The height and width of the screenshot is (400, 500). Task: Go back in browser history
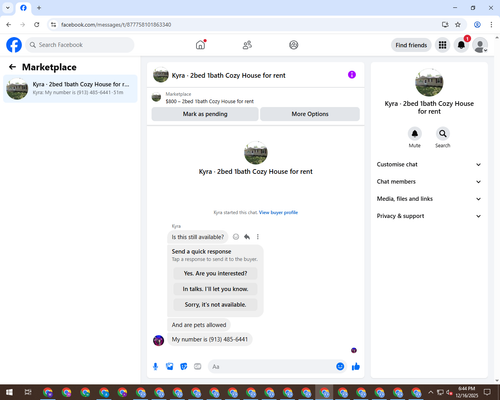point(9,25)
